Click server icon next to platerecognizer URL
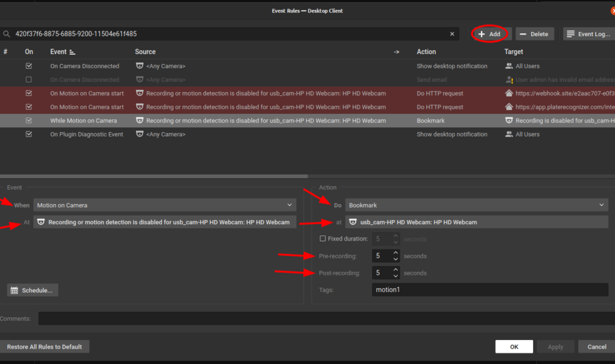This screenshot has height=364, width=615. pyautogui.click(x=509, y=107)
